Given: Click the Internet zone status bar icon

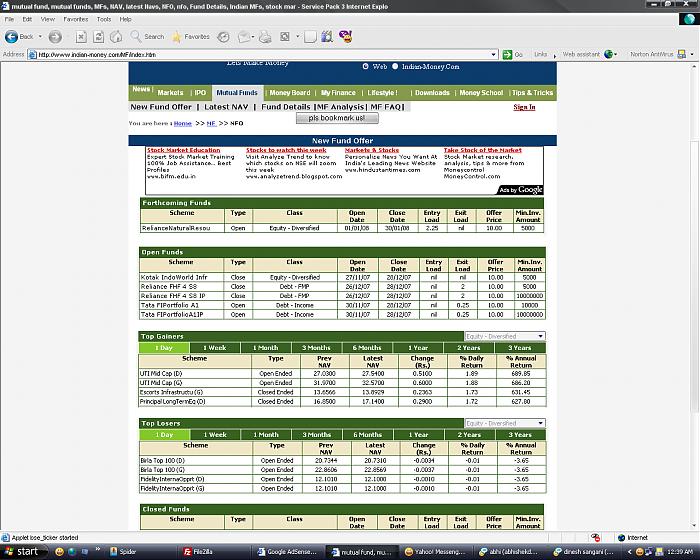Looking at the screenshot, I should pos(621,538).
